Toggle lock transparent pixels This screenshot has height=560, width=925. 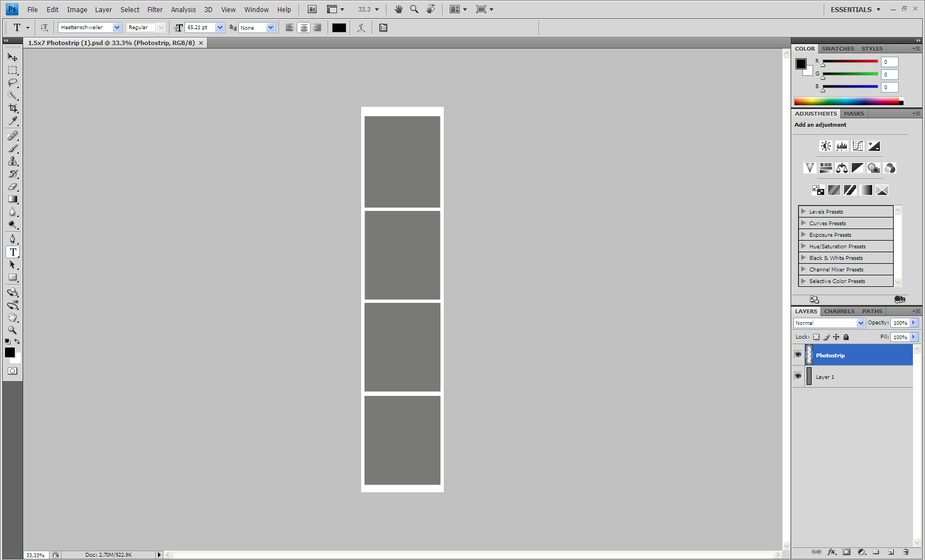[816, 337]
